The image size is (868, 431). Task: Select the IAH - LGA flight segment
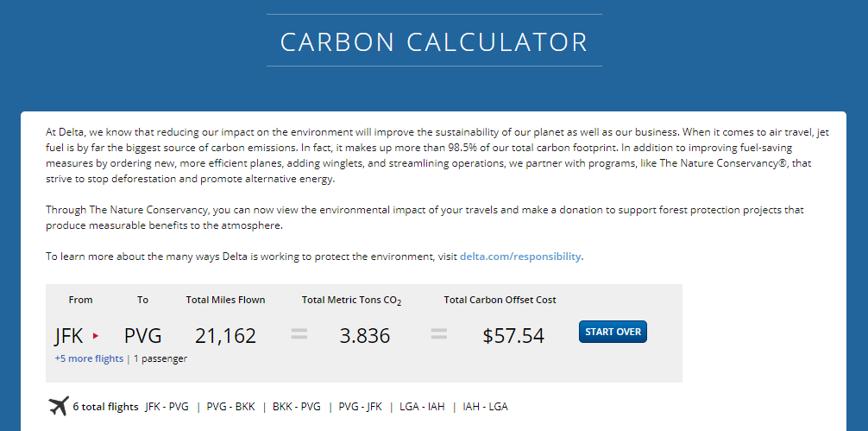485,407
